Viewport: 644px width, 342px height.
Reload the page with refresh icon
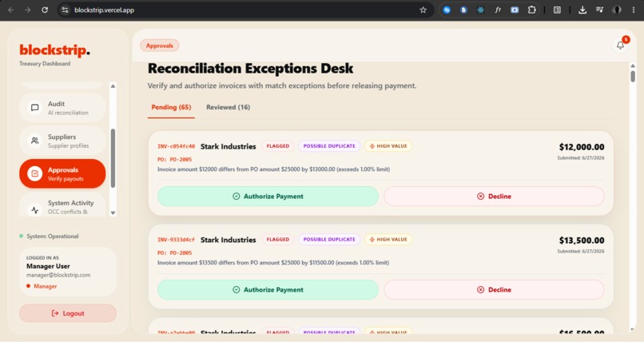[45, 10]
